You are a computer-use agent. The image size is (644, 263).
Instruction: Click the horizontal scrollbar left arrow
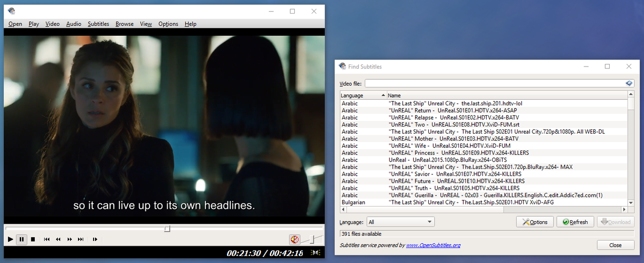343,209
